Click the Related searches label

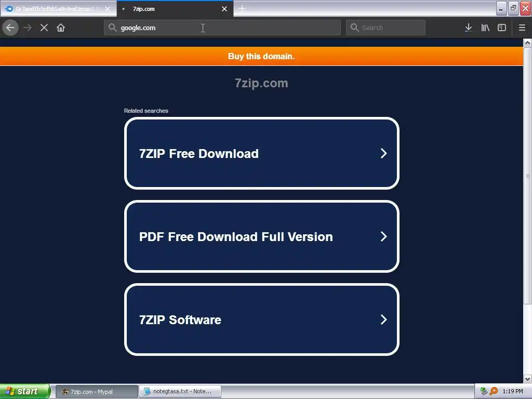click(x=146, y=111)
